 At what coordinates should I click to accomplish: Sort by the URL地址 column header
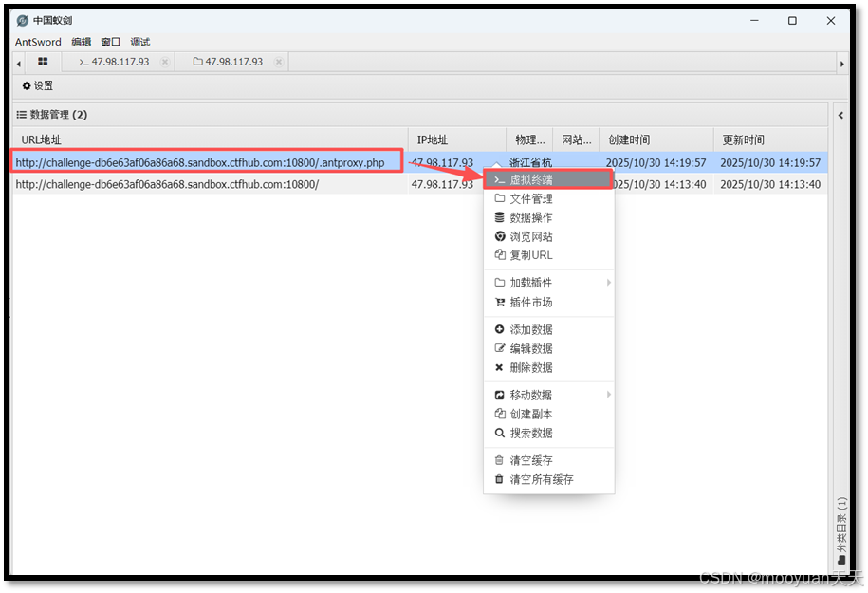[211, 140]
